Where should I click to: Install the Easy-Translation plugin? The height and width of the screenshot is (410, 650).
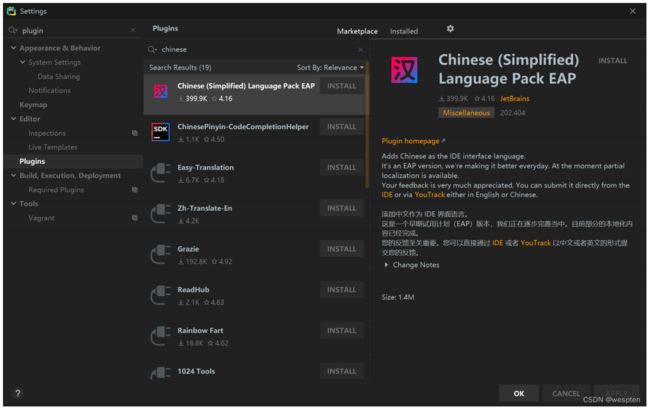click(x=342, y=167)
